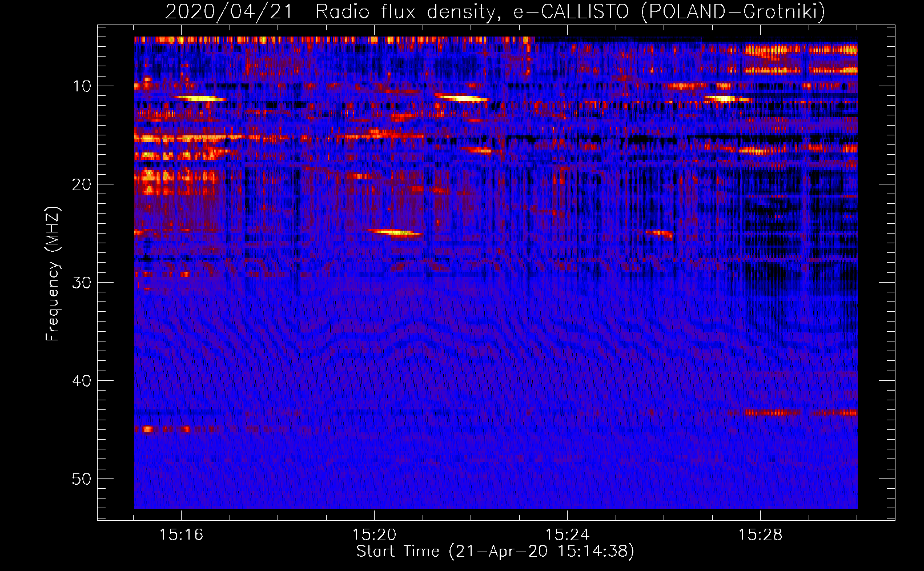Click the bright burst near 11 MHz at 15:22
This screenshot has height=571, width=924.
(x=463, y=98)
